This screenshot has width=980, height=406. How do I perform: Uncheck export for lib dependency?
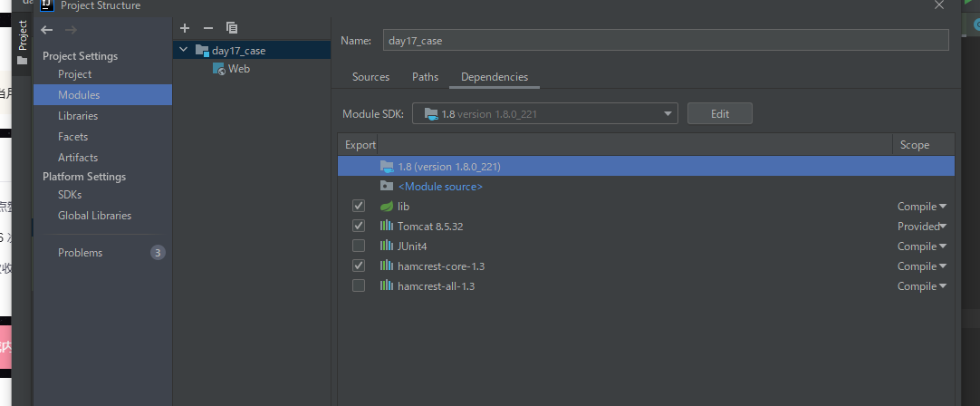pyautogui.click(x=359, y=207)
